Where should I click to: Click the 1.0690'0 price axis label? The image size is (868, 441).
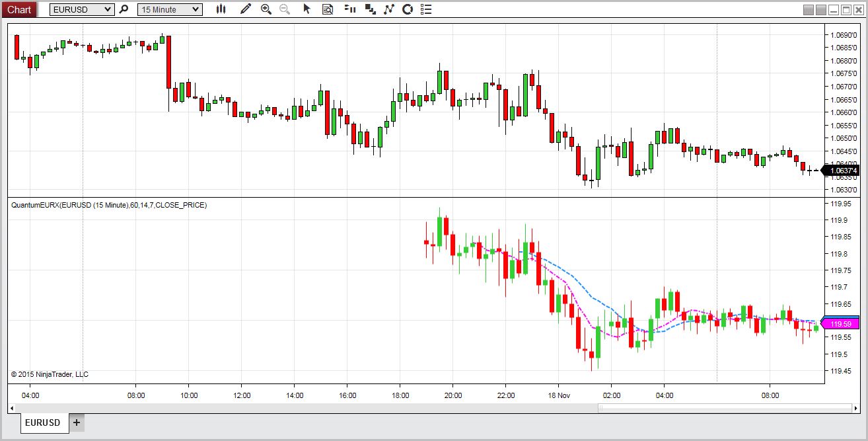[x=844, y=35]
